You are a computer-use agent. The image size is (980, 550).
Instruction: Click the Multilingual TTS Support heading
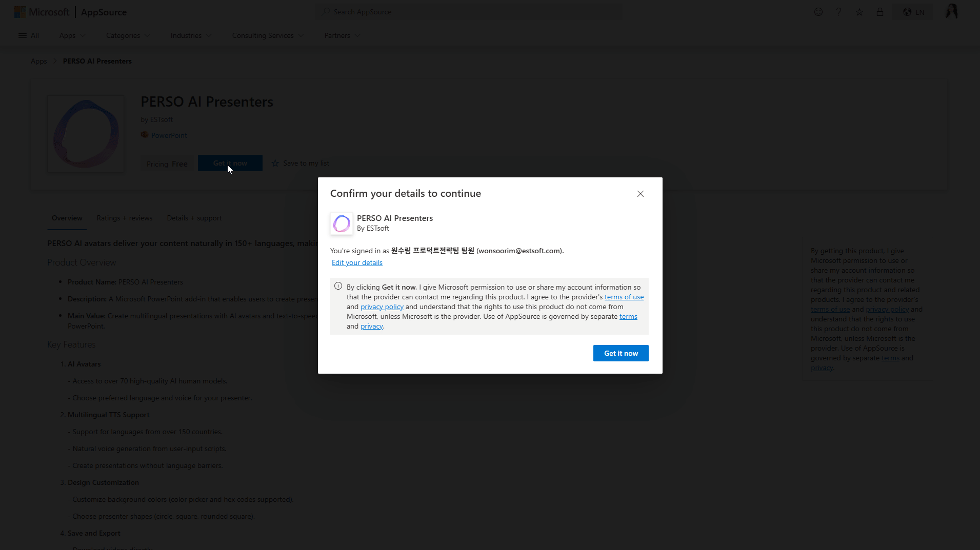pos(108,415)
